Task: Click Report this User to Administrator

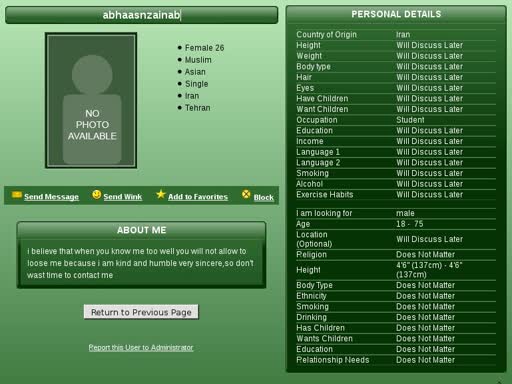Action: [x=141, y=348]
